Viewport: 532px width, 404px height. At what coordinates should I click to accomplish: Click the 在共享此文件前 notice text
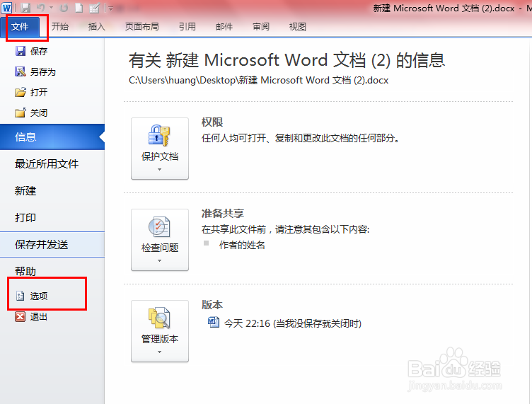pyautogui.click(x=285, y=229)
